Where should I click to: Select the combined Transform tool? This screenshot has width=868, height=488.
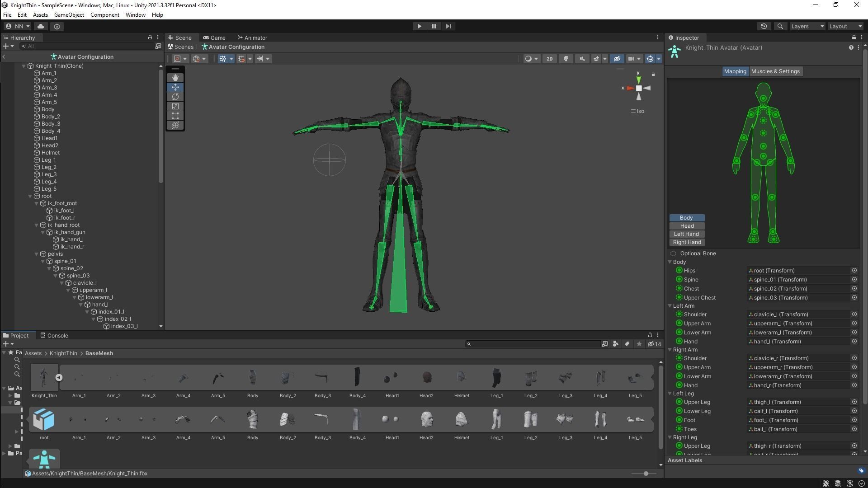tap(175, 125)
